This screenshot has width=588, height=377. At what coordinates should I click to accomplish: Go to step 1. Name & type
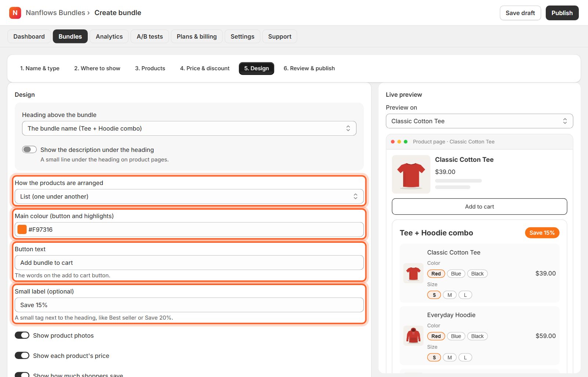[x=40, y=68]
